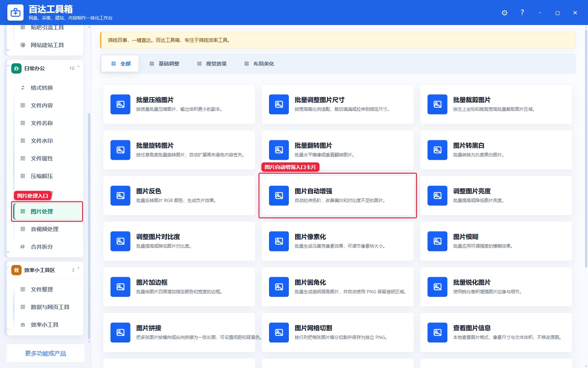Image resolution: width=588 pixels, height=368 pixels.
Task: Click the help question mark icon
Action: pyautogui.click(x=522, y=13)
